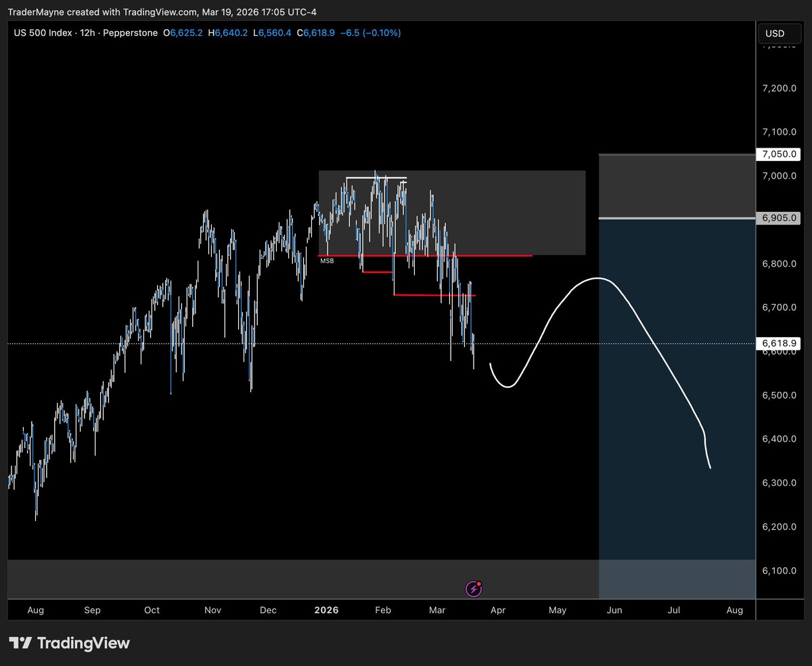Click the Nov label on time axis
The width and height of the screenshot is (812, 666).
pos(212,610)
